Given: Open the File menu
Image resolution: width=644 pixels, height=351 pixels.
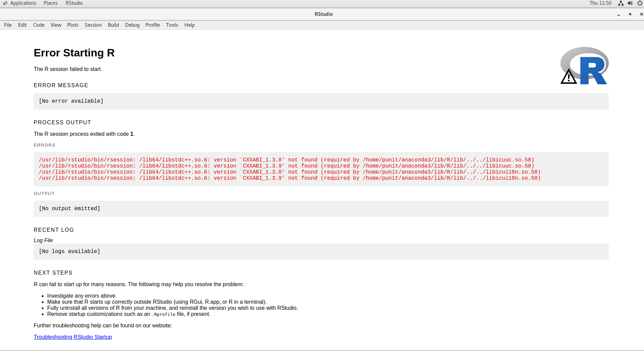Looking at the screenshot, I should [x=7, y=25].
